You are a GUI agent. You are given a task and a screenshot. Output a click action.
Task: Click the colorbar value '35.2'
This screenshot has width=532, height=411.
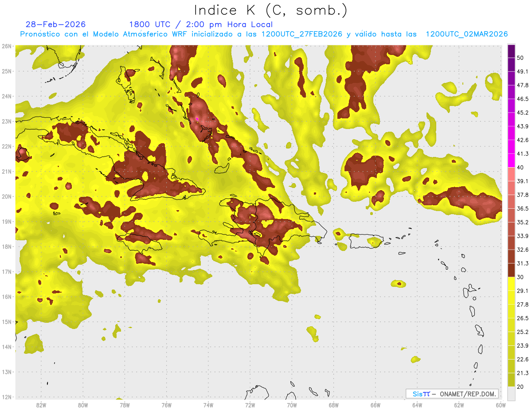click(x=522, y=222)
